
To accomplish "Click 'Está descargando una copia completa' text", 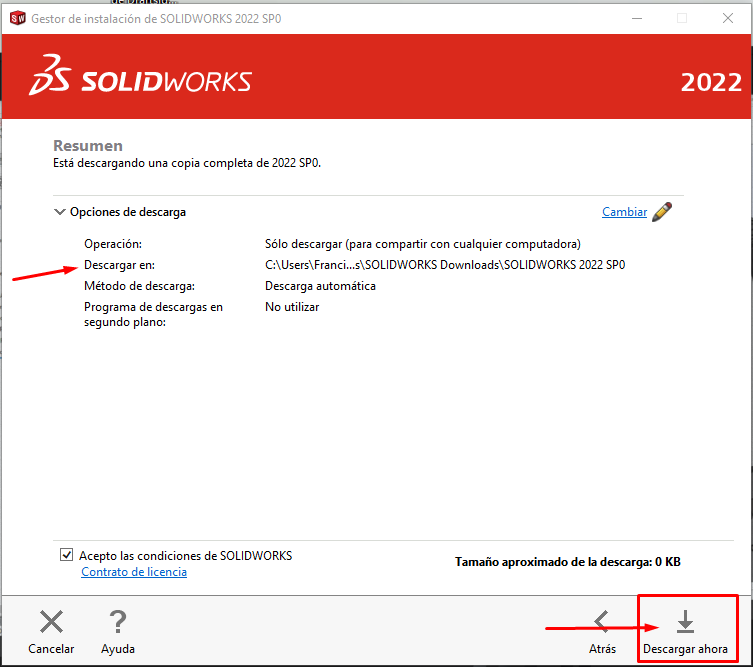I will [x=187, y=163].
